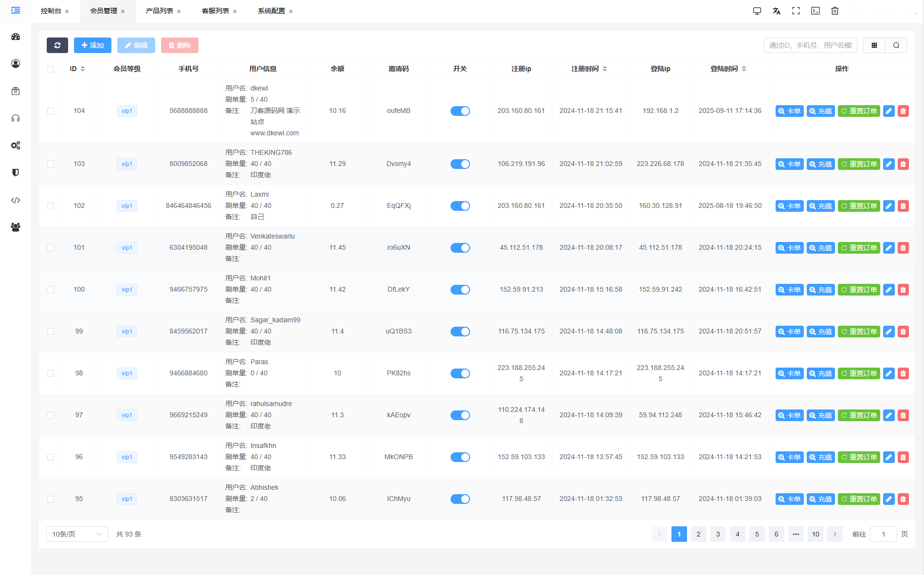Click the headset customer service sidebar icon
This screenshot has height=575, width=924.
[x=16, y=118]
